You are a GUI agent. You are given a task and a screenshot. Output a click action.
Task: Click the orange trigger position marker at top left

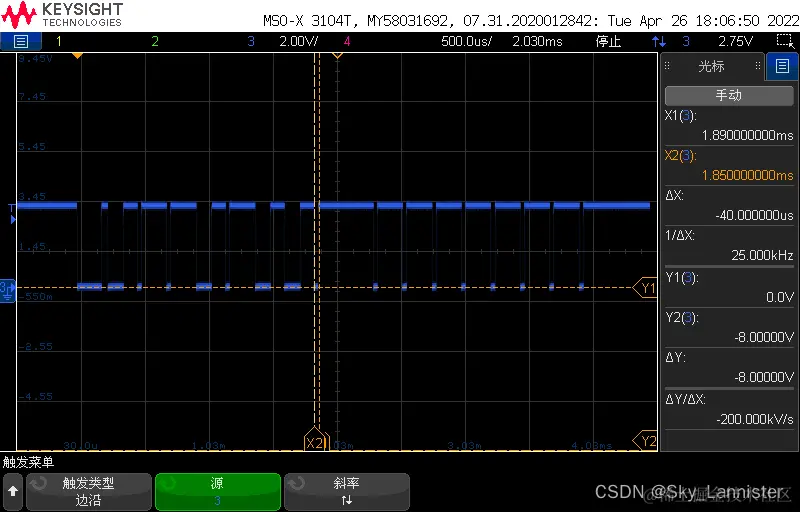77,55
